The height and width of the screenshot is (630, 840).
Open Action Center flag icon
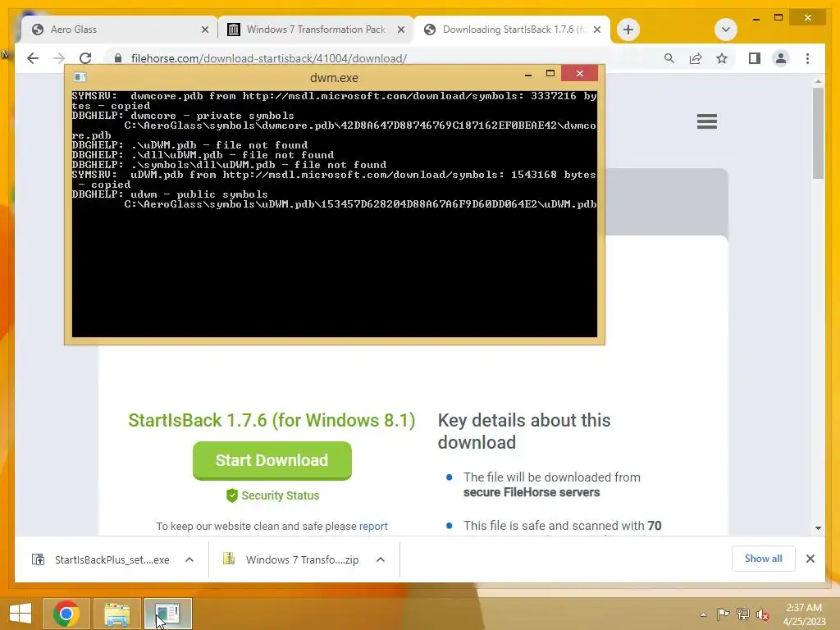tap(723, 614)
